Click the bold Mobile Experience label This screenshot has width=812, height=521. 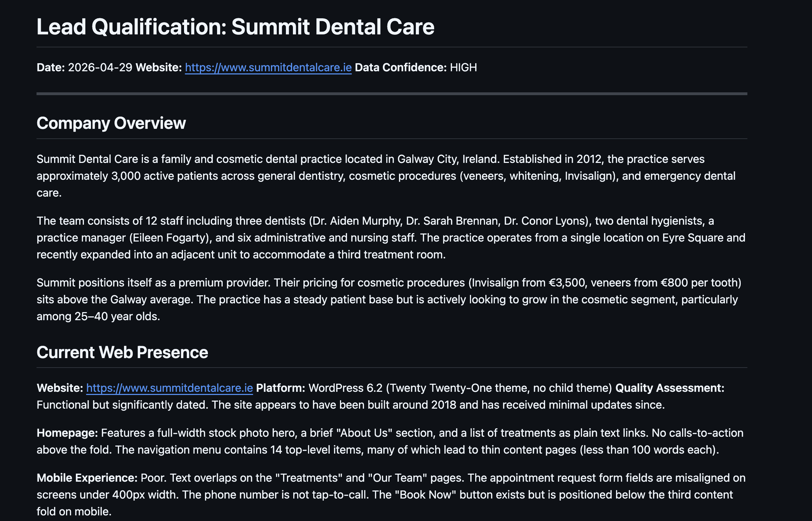87,478
